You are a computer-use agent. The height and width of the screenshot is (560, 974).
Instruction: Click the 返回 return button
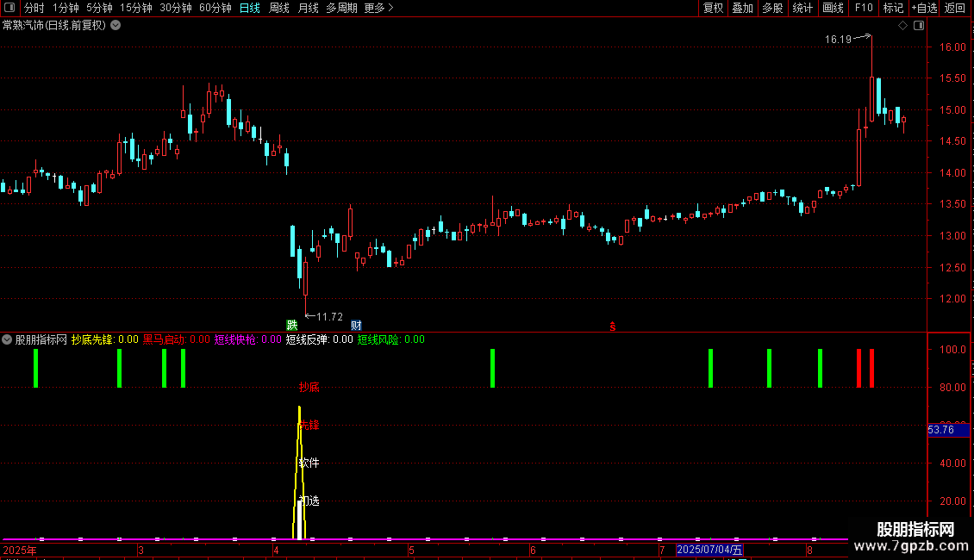[x=955, y=8]
